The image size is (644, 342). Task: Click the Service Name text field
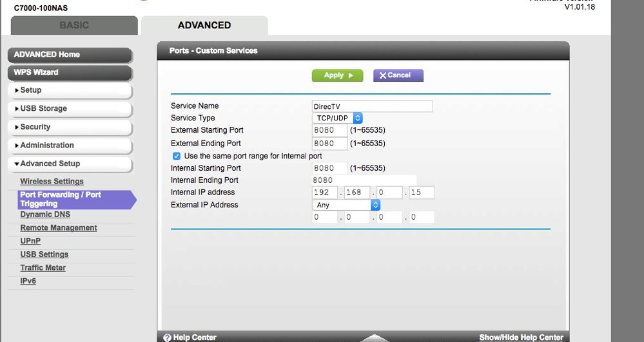pos(372,106)
